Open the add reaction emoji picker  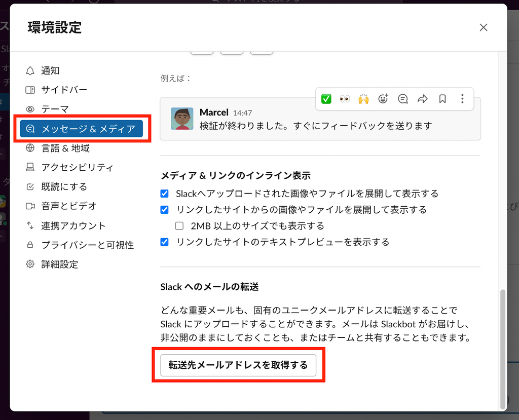(383, 99)
